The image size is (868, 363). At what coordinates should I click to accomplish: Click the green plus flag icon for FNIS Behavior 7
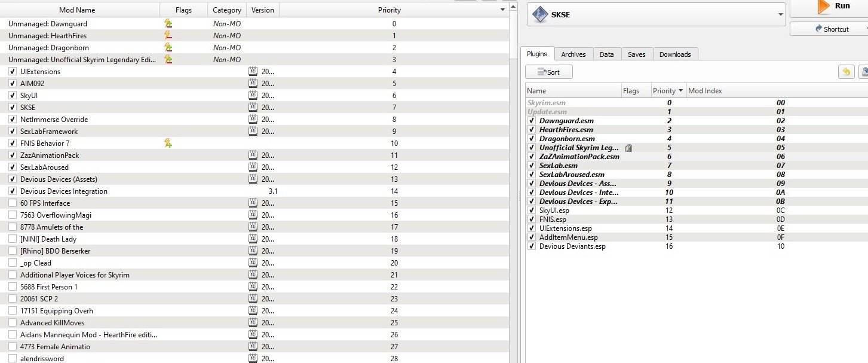click(168, 143)
